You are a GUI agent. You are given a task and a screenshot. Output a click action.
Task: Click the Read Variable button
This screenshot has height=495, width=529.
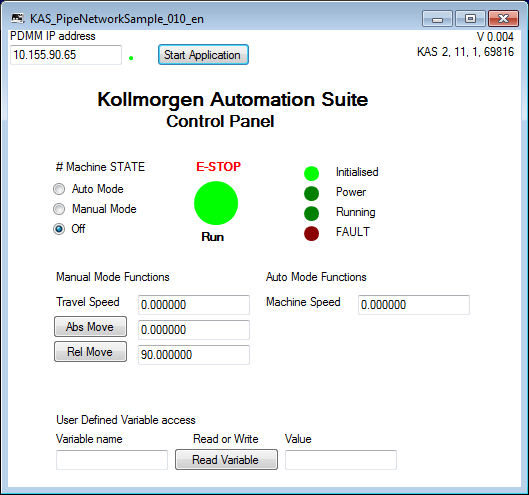(226, 460)
